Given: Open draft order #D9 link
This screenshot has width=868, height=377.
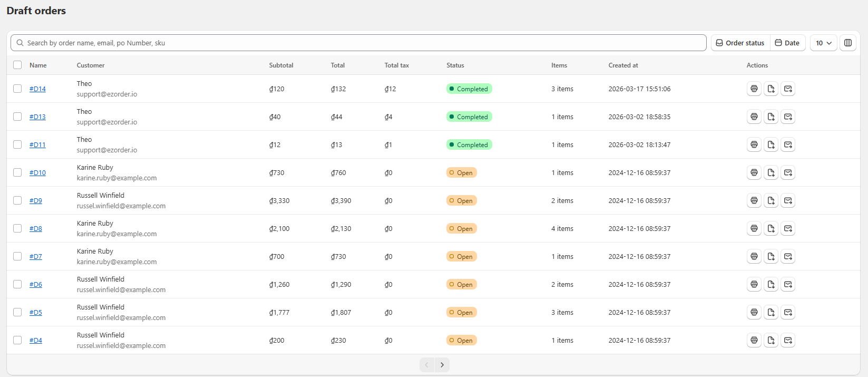Looking at the screenshot, I should (36, 200).
